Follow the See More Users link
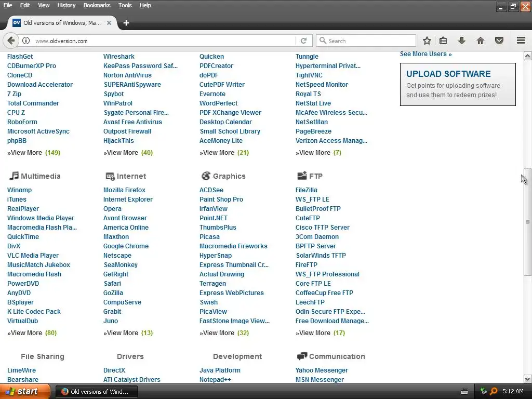The image size is (532, 399). tap(425, 54)
